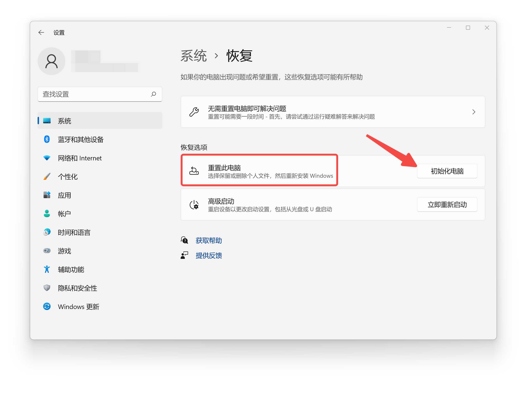The height and width of the screenshot is (399, 532).
Task: Open 系统 in the sidebar
Action: [100, 121]
